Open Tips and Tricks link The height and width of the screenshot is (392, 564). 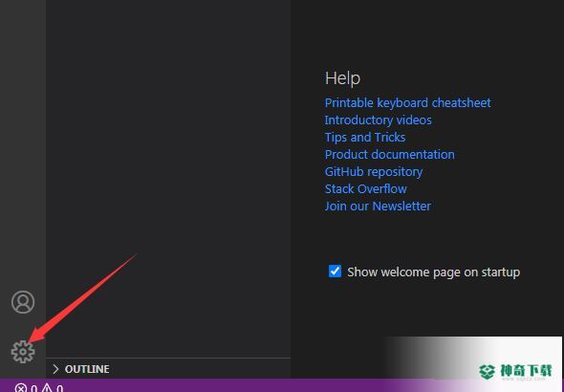pos(365,138)
